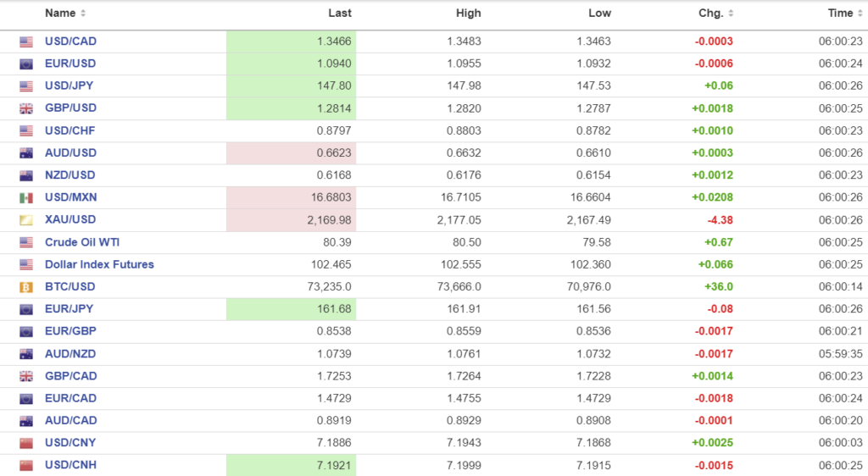The width and height of the screenshot is (868, 476).
Task: Click the Last column header
Action: 340,14
